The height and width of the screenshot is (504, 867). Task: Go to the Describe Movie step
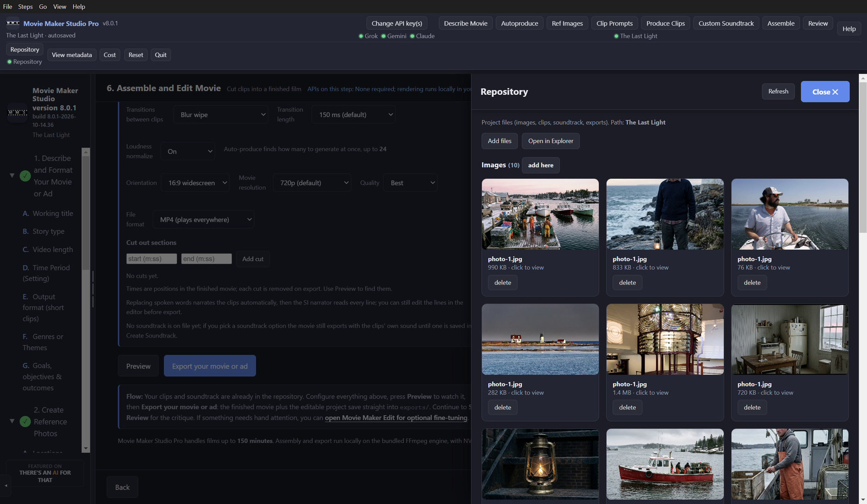pos(465,23)
